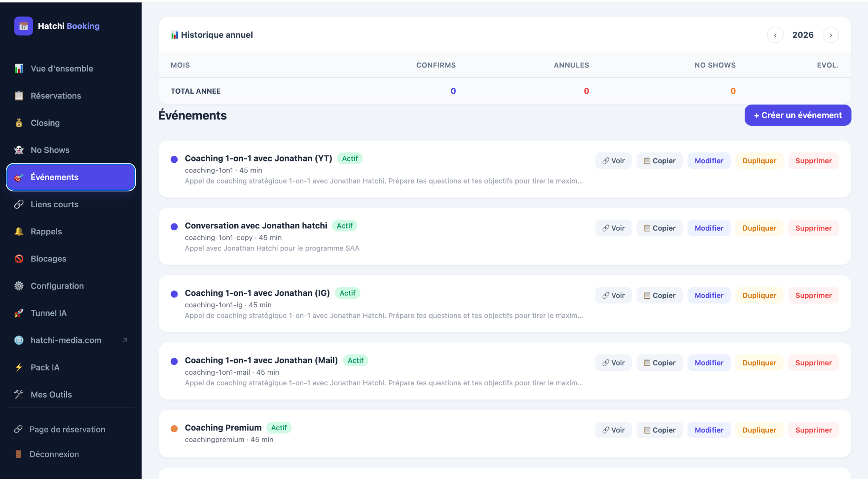The height and width of the screenshot is (479, 868).
Task: Click the bar chart icon beside Vue d'ensemble
Action: 19,69
